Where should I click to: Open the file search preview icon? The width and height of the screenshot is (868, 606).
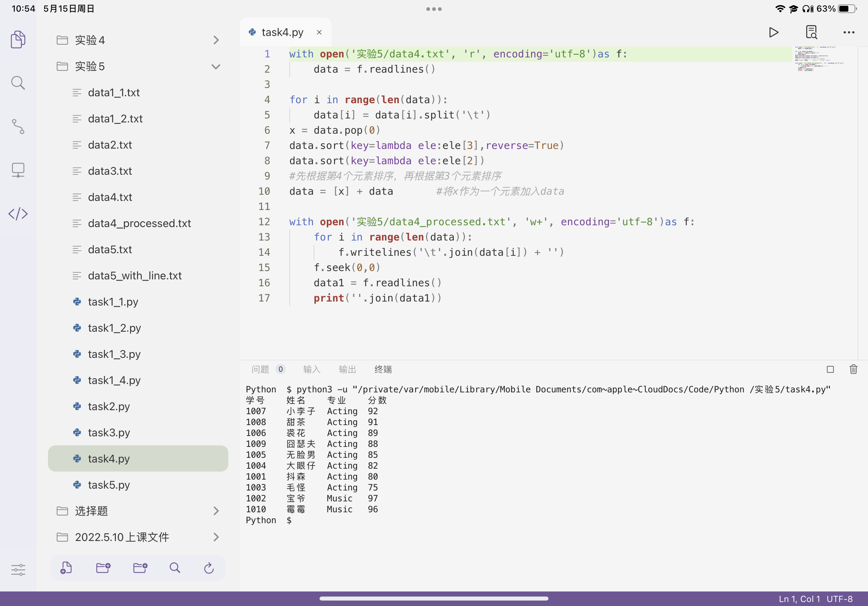[811, 32]
